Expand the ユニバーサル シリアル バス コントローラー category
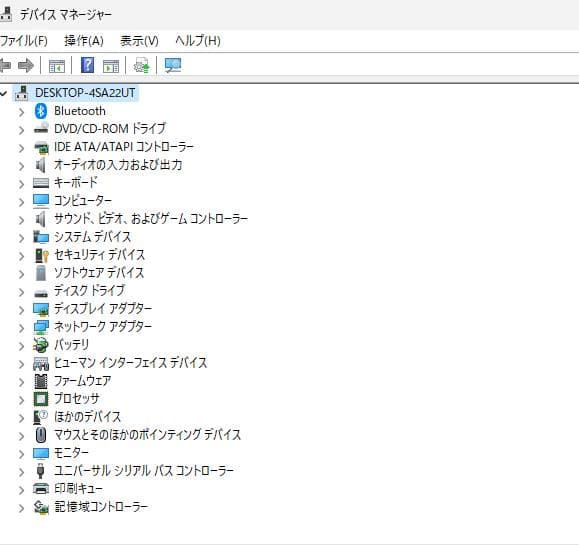The height and width of the screenshot is (546, 579). point(21,471)
